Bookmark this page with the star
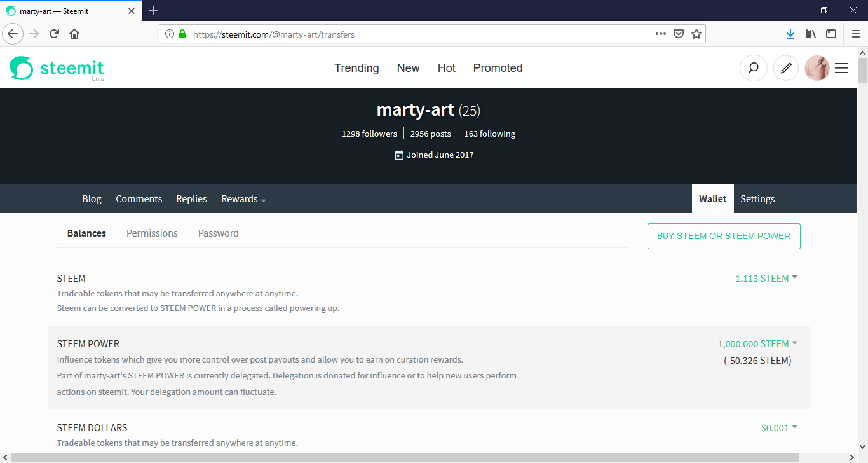 [x=696, y=34]
